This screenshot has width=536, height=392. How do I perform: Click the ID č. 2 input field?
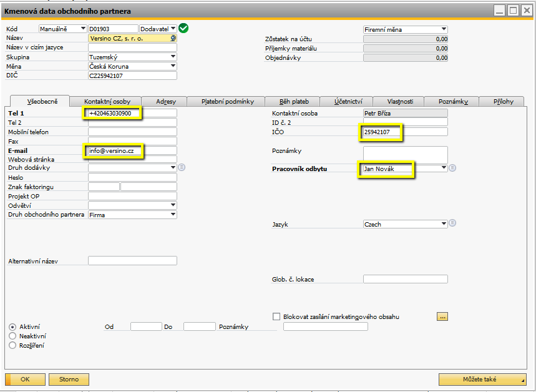click(x=406, y=122)
